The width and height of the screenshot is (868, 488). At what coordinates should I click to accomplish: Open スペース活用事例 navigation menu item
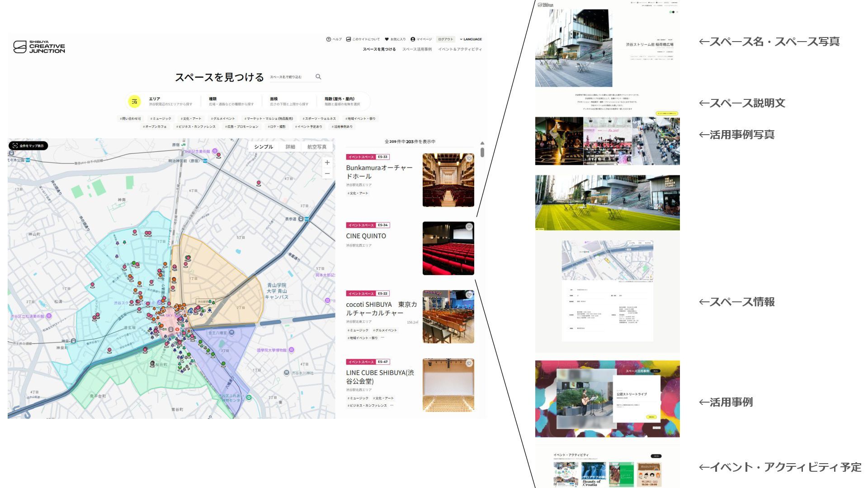[417, 49]
